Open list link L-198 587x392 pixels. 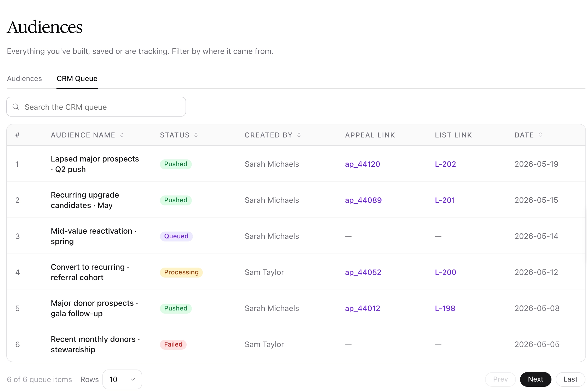point(445,308)
